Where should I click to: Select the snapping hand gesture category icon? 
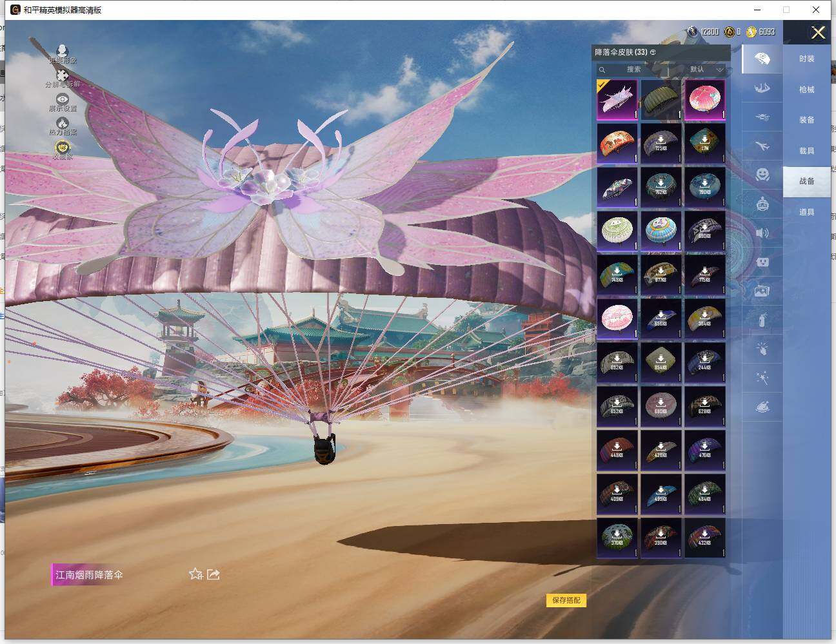(762, 349)
